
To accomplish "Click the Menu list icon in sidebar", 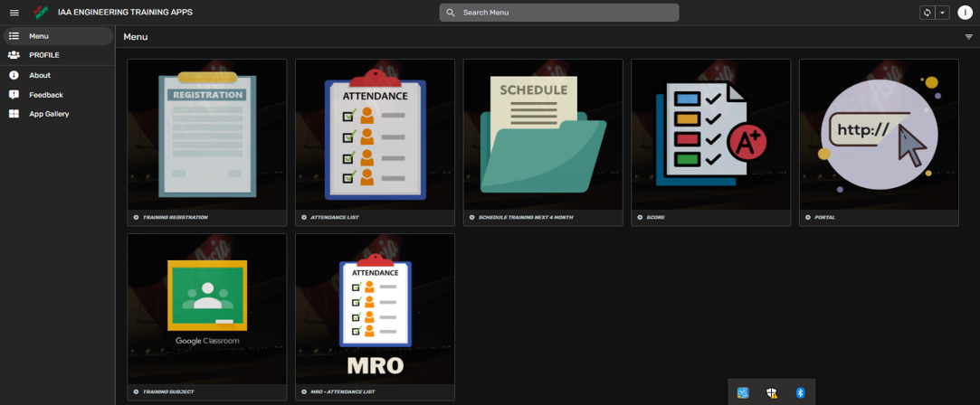I will coord(14,36).
